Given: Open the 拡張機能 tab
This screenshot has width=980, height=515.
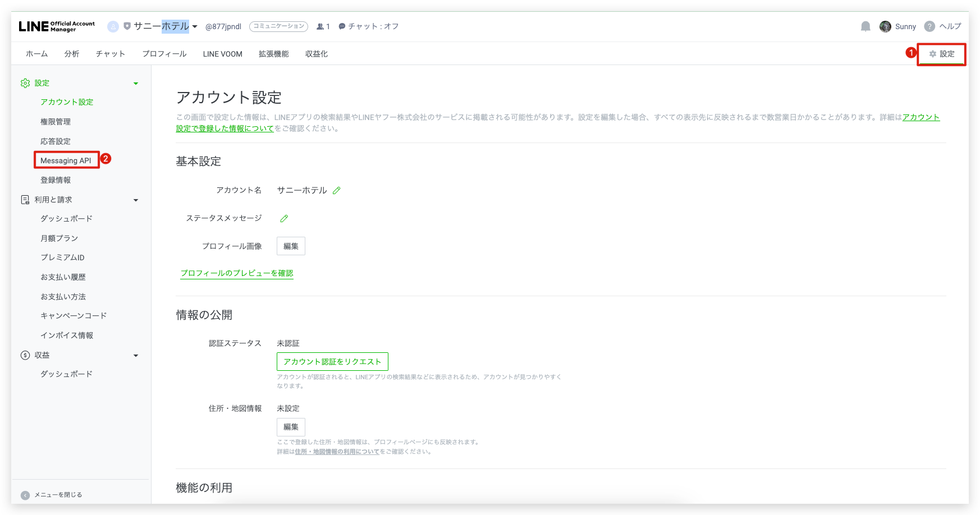Looking at the screenshot, I should tap(274, 54).
